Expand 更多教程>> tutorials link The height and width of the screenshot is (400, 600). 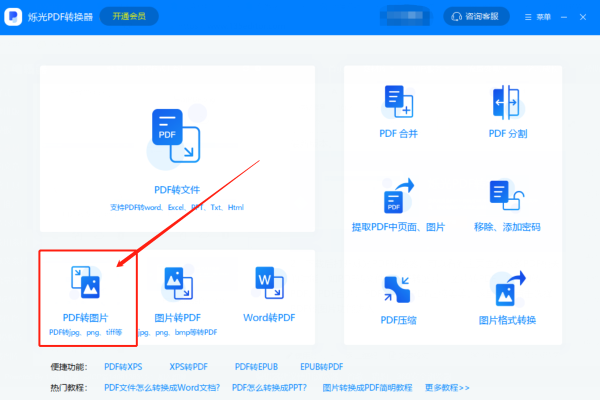click(447, 388)
